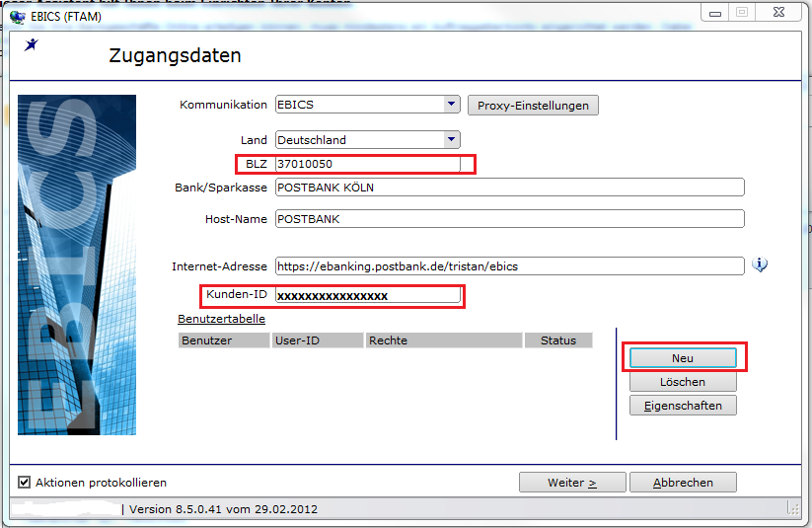This screenshot has width=812, height=528.
Task: Expand the Land dropdown list
Action: pos(452,139)
